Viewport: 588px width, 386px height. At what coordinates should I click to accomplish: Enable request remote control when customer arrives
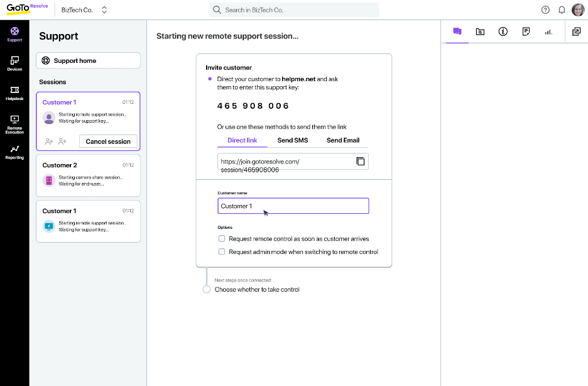point(221,238)
